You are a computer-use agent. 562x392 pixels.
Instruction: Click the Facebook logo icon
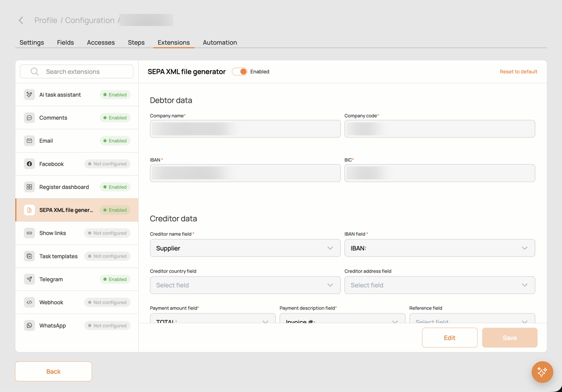(30, 164)
